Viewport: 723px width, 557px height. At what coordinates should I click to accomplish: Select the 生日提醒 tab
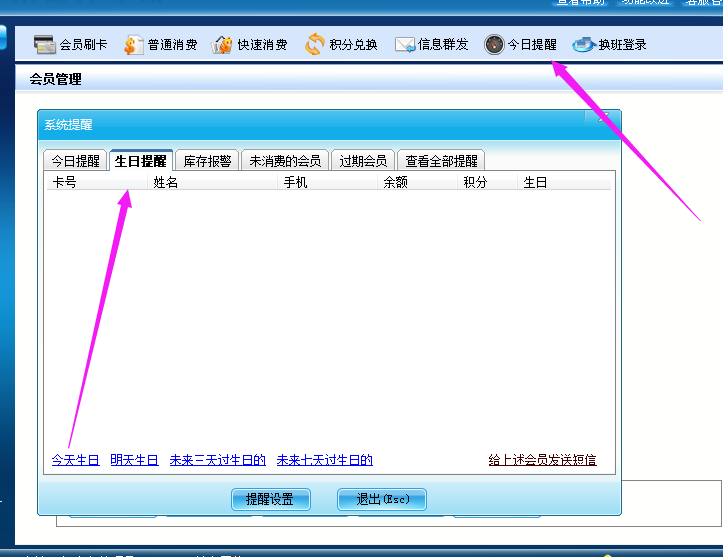tap(141, 161)
